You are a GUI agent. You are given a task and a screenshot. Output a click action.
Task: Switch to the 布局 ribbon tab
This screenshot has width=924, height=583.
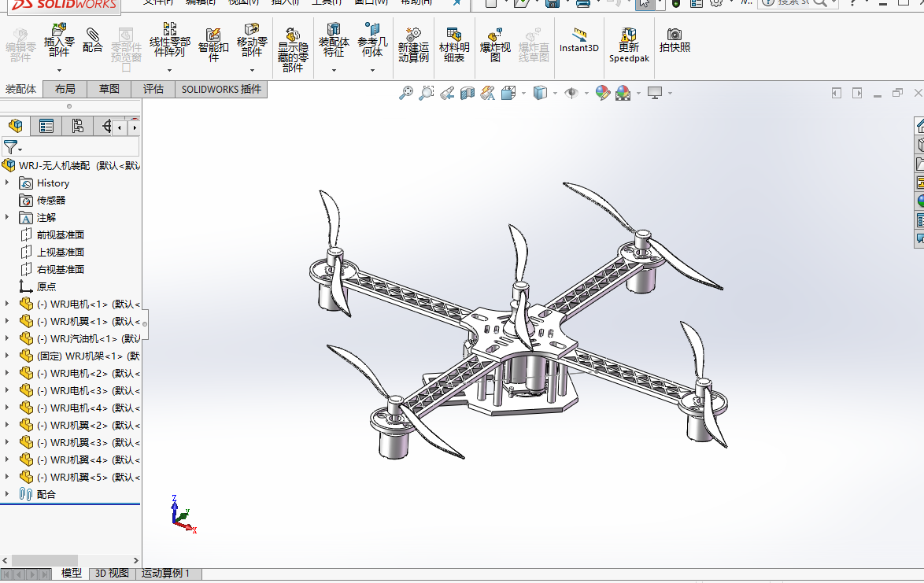(65, 89)
